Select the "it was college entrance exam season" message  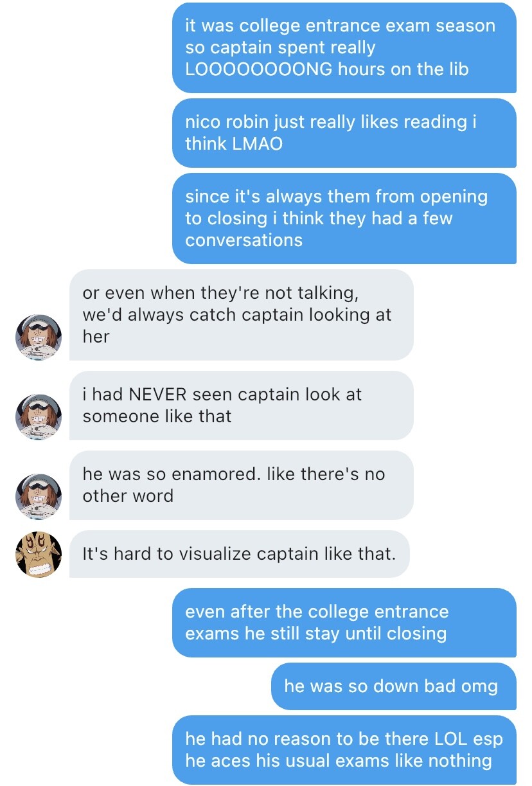tap(344, 48)
